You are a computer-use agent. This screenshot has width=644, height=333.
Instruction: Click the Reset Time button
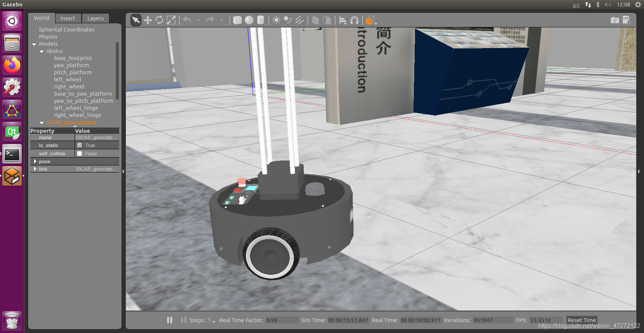(581, 320)
